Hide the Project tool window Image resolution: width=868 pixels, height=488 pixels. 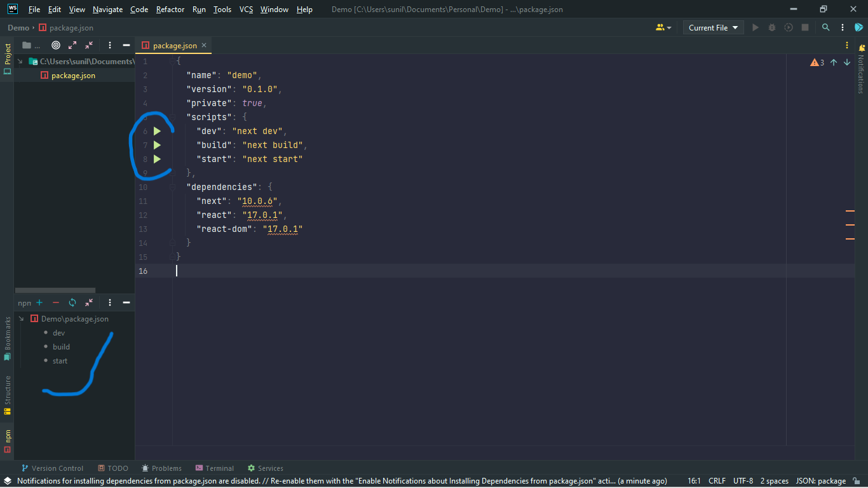[126, 45]
